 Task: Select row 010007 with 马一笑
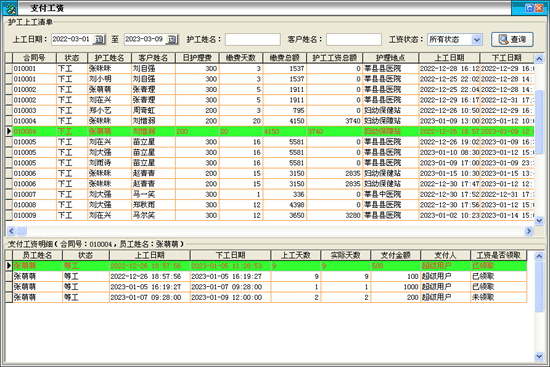pos(269,194)
